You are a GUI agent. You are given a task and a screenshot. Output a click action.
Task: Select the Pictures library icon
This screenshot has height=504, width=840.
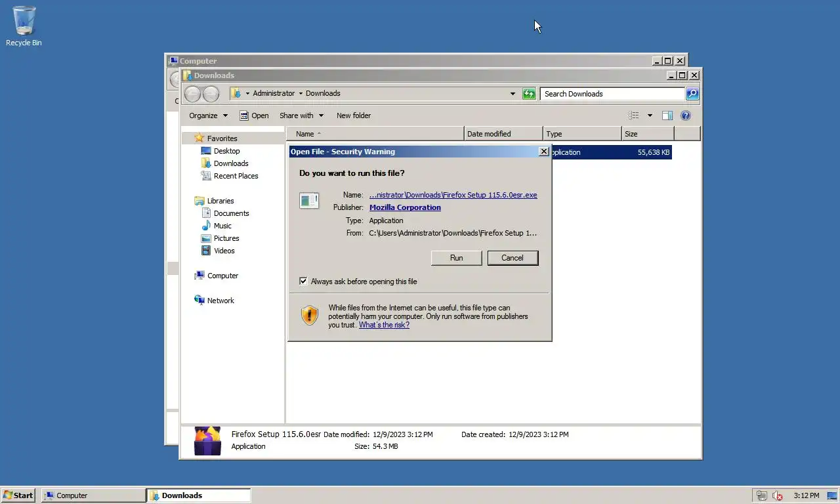coord(206,238)
